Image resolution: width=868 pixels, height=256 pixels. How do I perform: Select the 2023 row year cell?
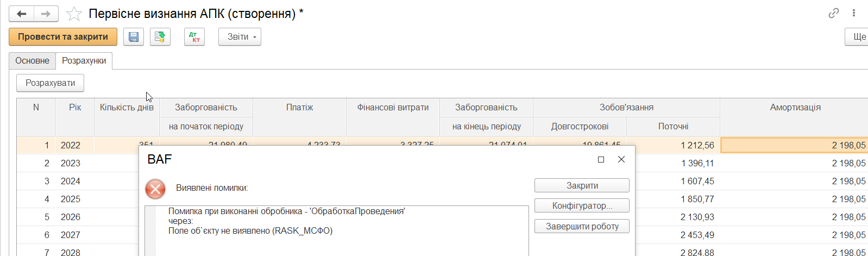pos(71,163)
